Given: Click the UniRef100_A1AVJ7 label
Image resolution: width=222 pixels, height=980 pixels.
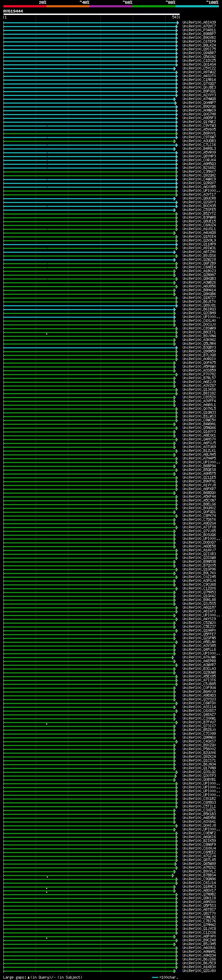Looking at the screenshot, I should click(x=199, y=550).
